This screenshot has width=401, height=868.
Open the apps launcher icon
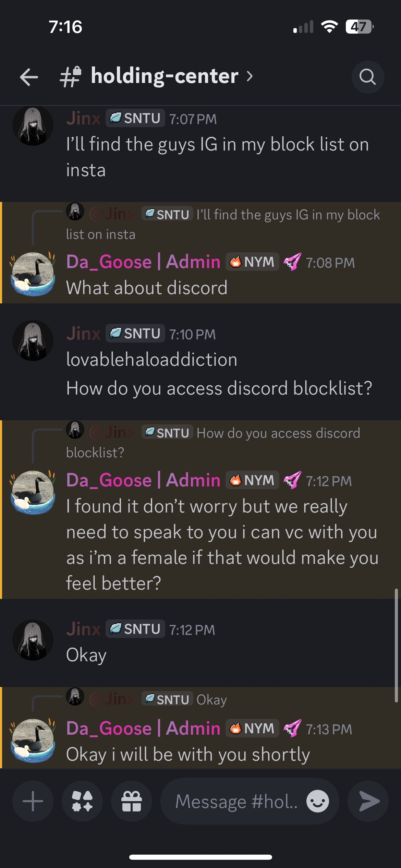[x=82, y=801]
